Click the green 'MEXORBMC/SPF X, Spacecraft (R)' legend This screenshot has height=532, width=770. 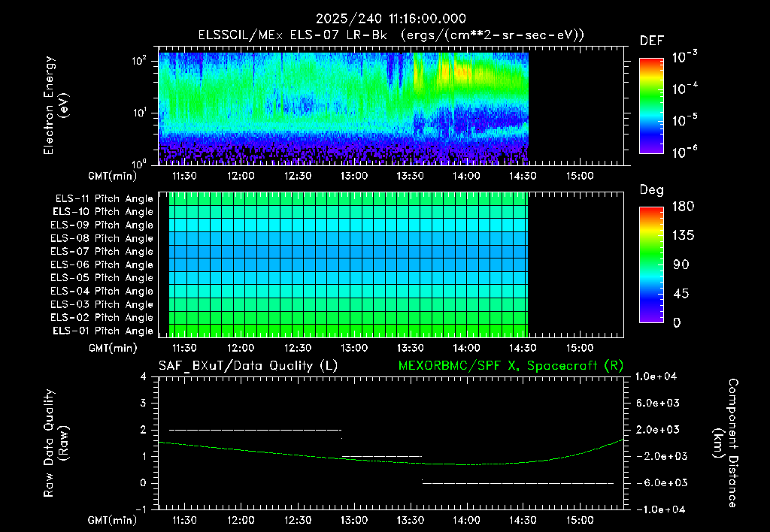[511, 366]
